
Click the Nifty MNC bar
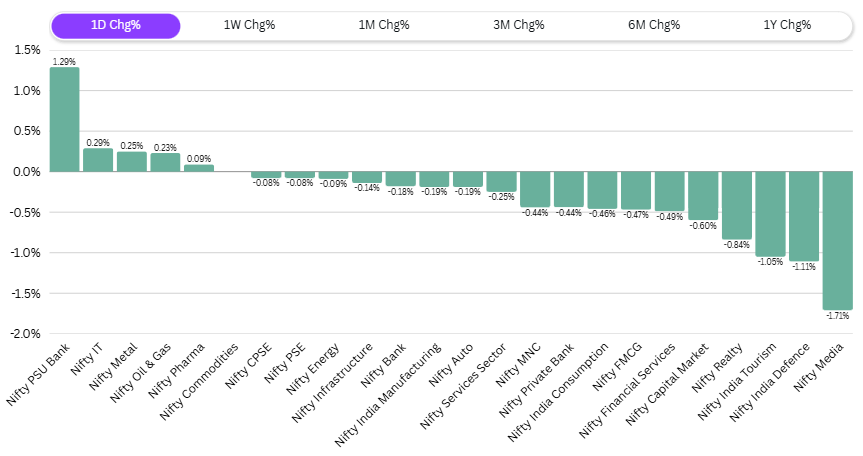point(534,189)
